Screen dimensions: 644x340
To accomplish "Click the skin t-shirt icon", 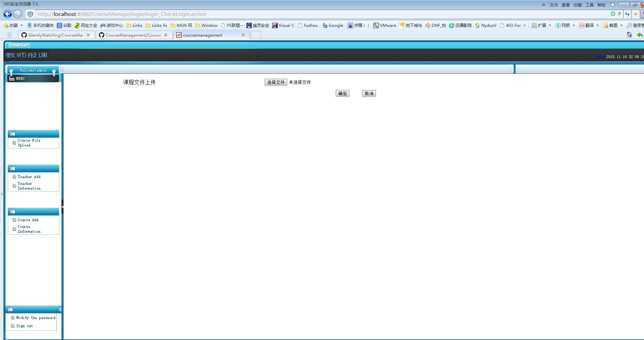I will 612,5.
